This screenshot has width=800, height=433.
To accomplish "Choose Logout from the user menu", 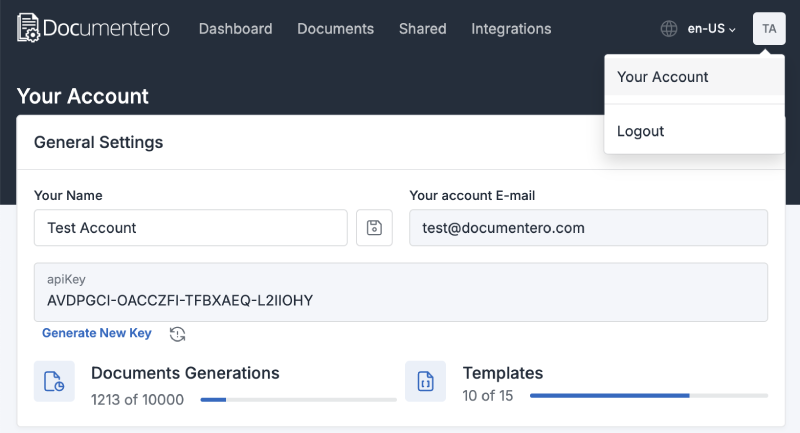I will click(694, 131).
